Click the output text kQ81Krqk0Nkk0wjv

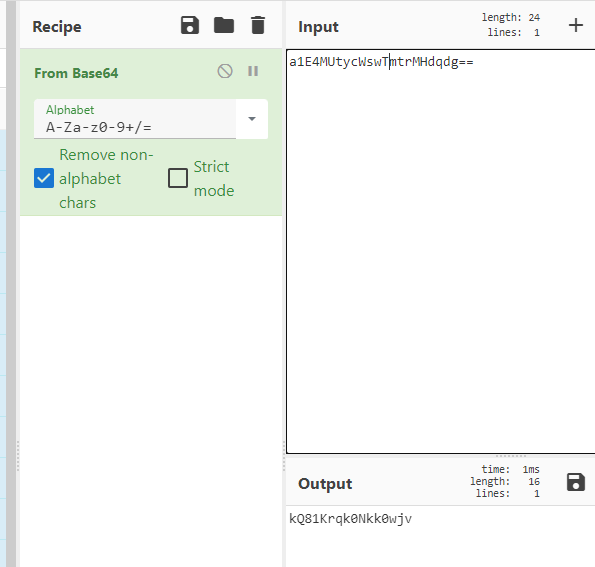[350, 518]
